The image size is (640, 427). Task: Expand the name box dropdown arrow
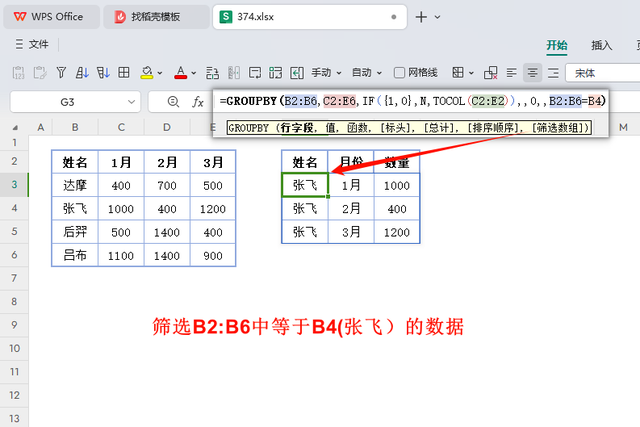coord(131,102)
